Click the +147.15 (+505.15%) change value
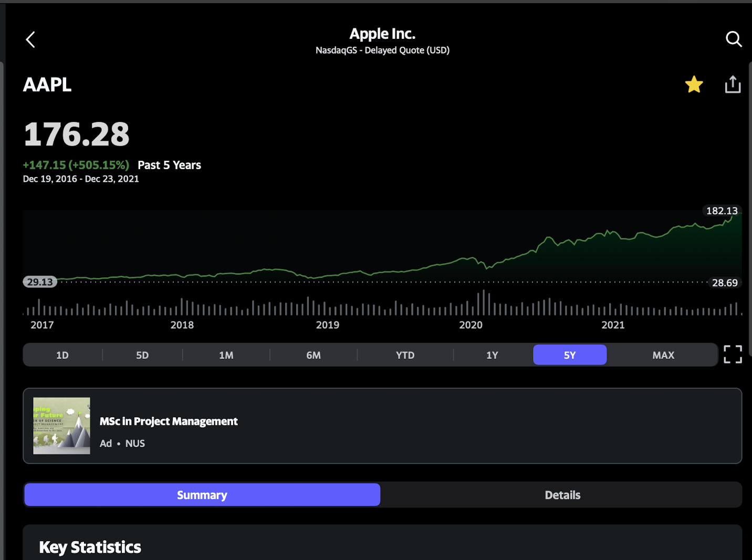This screenshot has height=560, width=752. [x=76, y=165]
